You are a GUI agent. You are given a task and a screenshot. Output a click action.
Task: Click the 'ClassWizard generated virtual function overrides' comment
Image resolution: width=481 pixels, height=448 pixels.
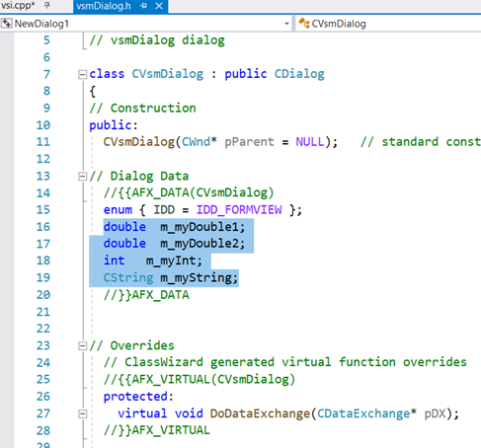click(285, 362)
